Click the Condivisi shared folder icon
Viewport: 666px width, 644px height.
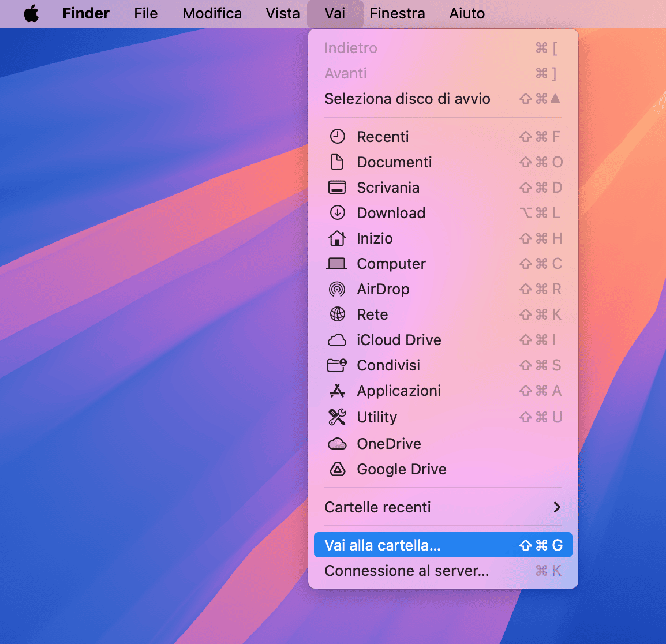pos(337,365)
